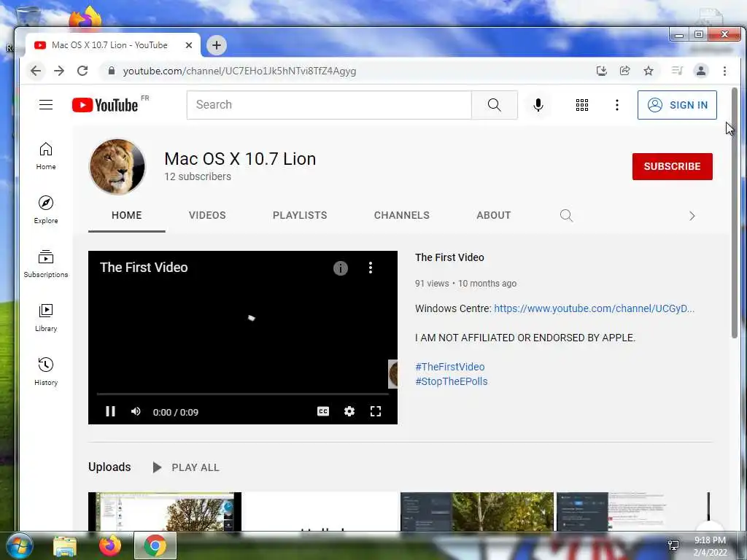The image size is (747, 560).
Task: Open the YouTube apps grid
Action: [581, 105]
